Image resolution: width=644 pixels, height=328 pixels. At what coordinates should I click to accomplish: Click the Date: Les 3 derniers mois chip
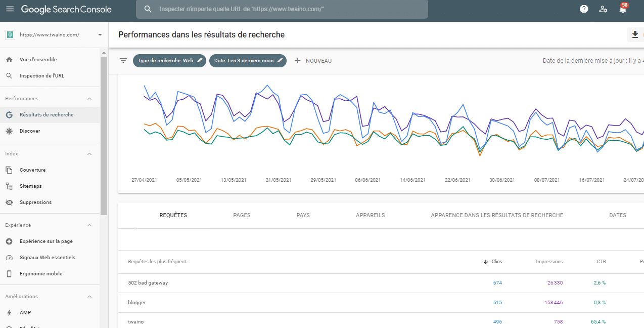(244, 61)
